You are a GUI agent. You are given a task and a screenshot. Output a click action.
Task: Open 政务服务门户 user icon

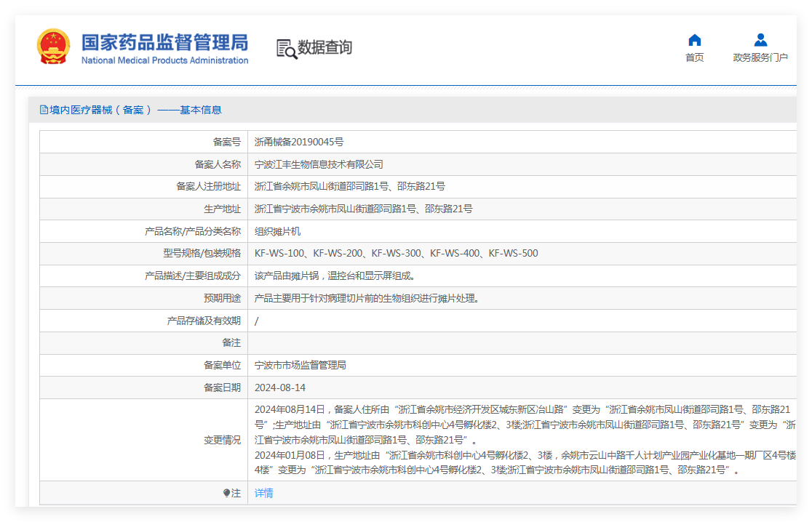[x=760, y=40]
